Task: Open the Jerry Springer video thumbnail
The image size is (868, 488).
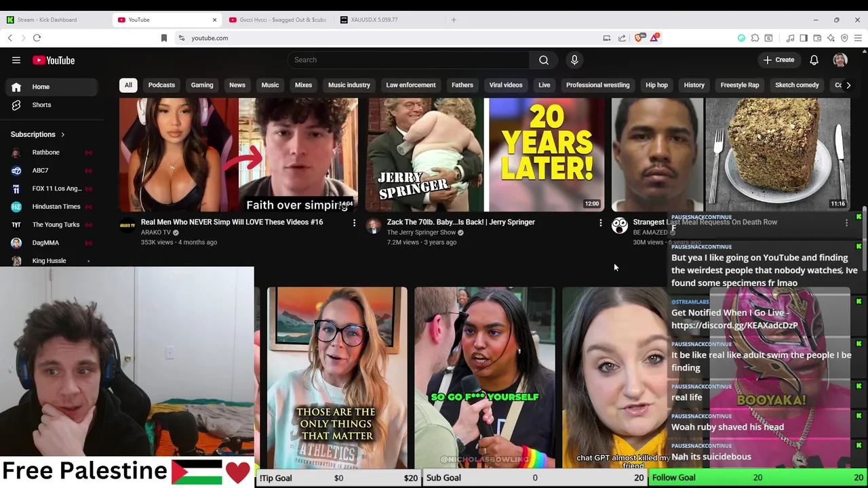Action: (485, 155)
